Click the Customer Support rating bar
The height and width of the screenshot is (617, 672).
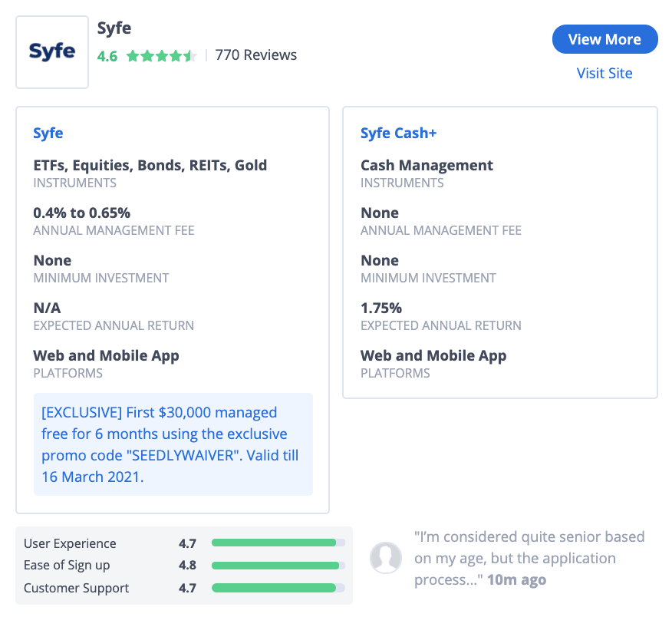click(278, 588)
